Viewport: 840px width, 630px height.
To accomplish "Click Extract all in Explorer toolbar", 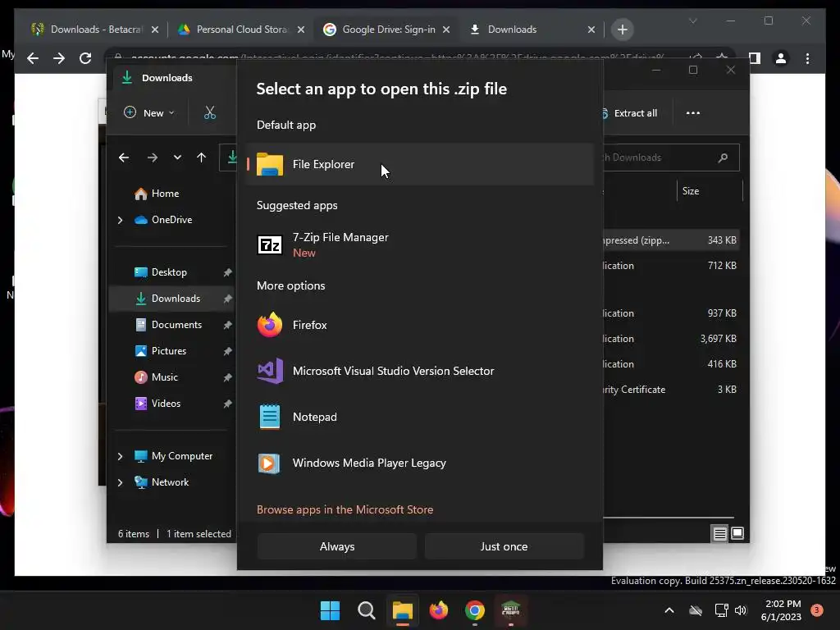I will tap(630, 113).
